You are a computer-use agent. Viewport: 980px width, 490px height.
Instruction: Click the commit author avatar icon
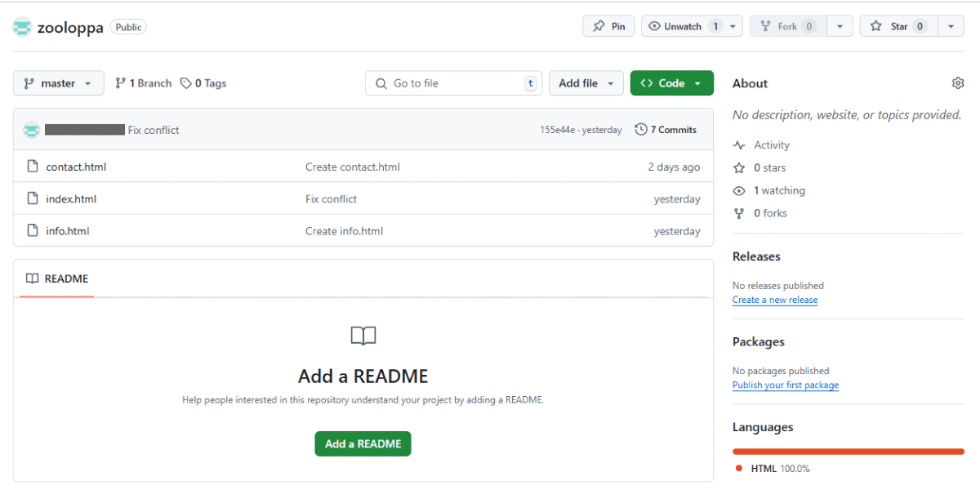click(x=31, y=130)
